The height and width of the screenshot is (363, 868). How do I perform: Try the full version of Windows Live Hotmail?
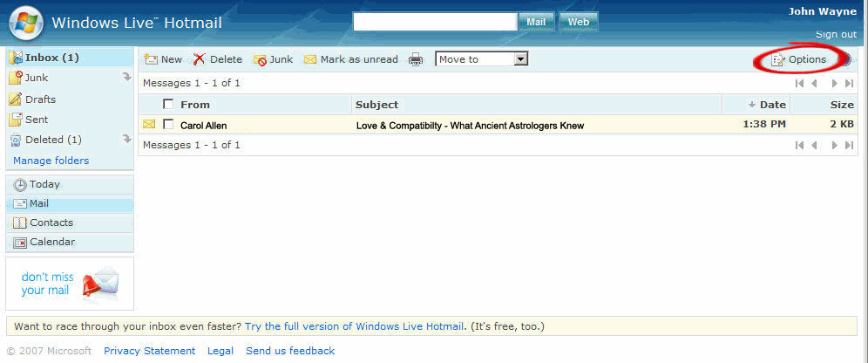(355, 326)
